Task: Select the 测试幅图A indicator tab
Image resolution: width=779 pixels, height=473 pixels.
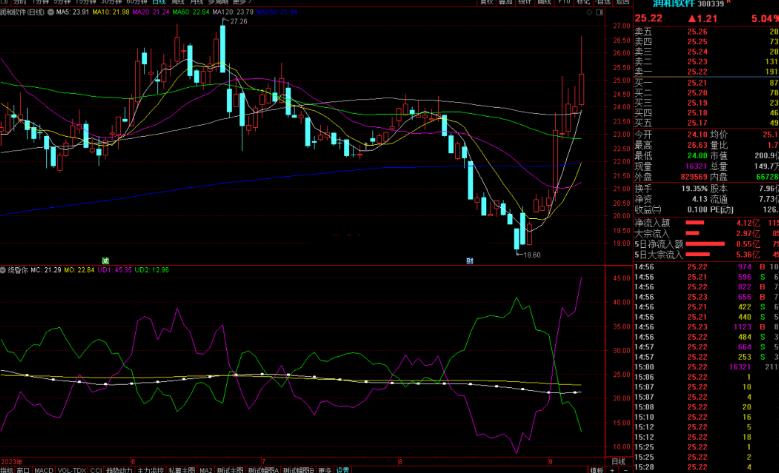Action: point(263,470)
